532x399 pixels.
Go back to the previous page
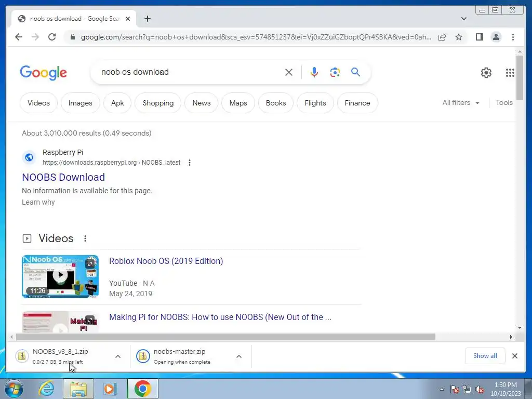pyautogui.click(x=19, y=37)
